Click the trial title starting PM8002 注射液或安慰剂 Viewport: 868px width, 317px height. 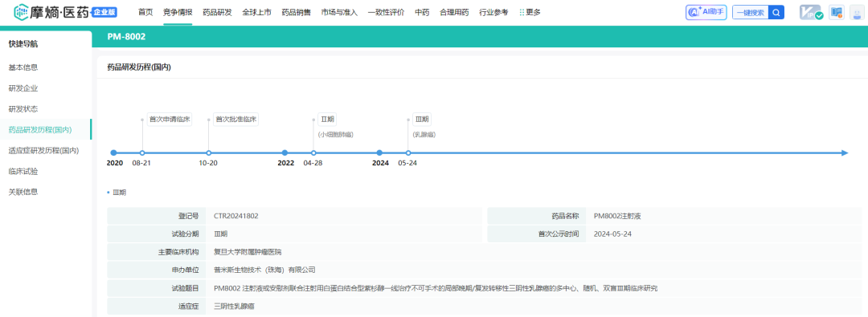pos(435,288)
